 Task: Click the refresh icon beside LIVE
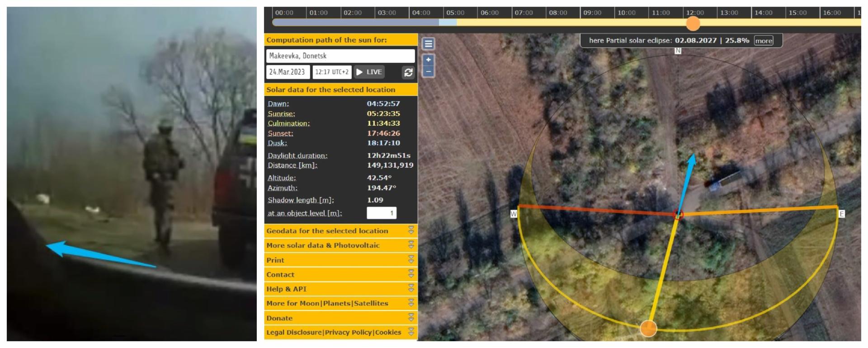point(408,72)
